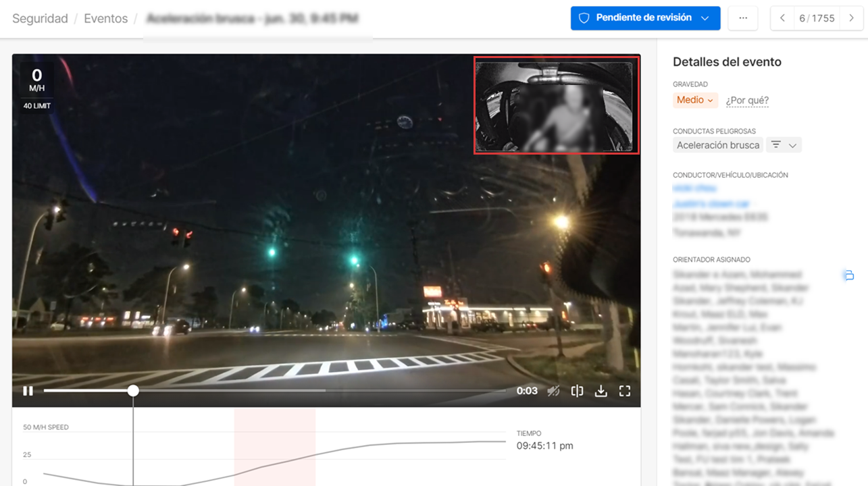Download the event video clip
This screenshot has width=868, height=486.
point(601,391)
